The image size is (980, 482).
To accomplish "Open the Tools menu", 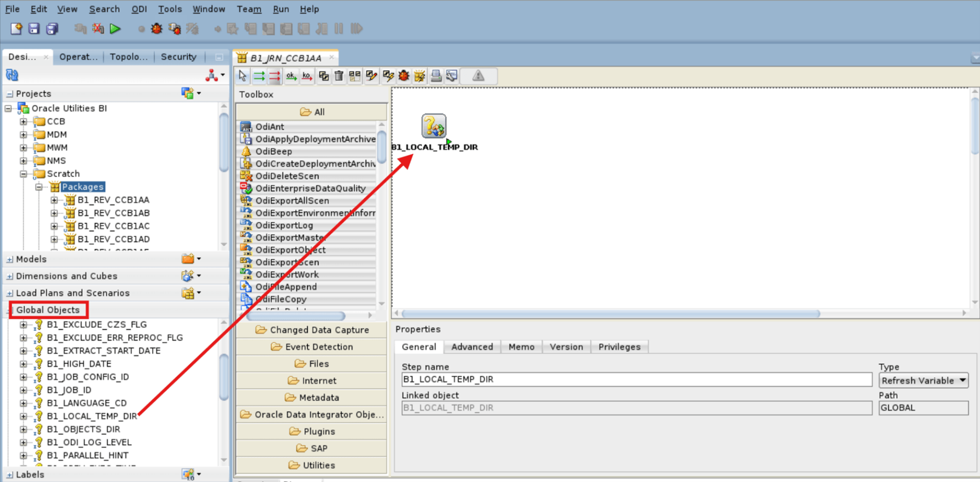I will tap(170, 9).
